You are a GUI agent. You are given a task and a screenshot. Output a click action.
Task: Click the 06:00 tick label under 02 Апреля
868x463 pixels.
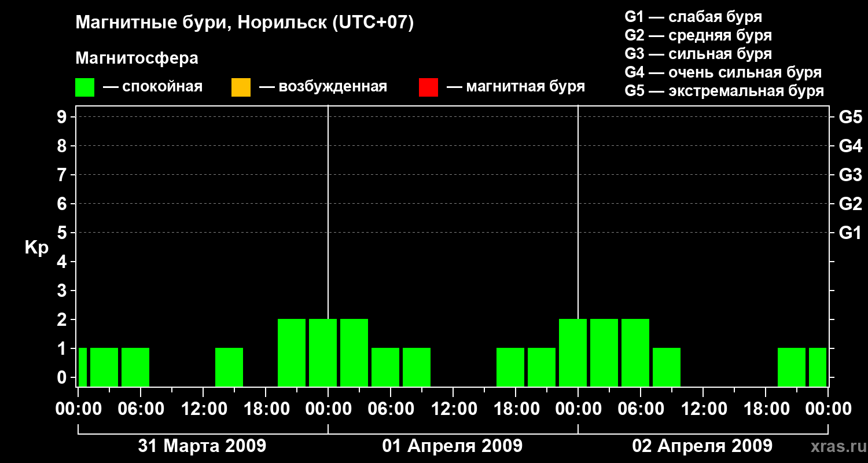click(641, 409)
